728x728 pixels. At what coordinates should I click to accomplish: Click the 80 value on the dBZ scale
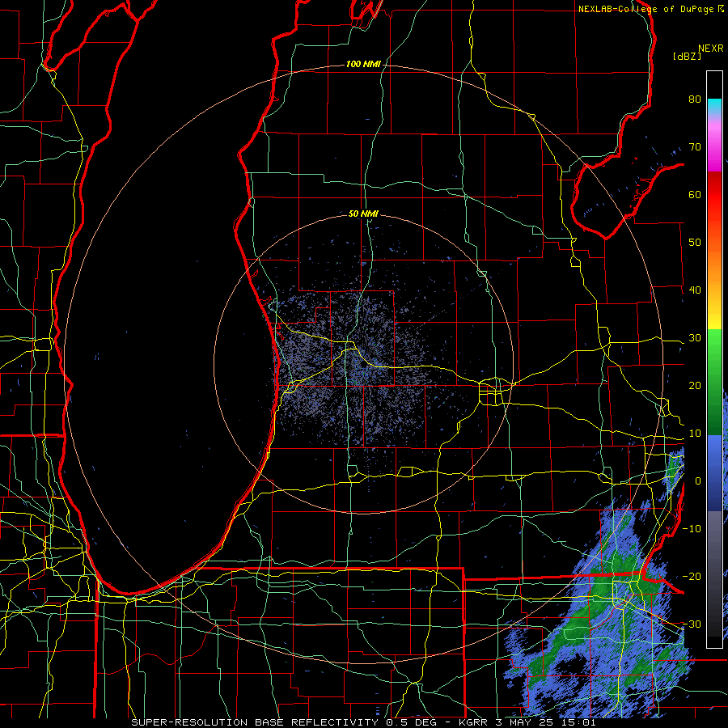(x=695, y=99)
